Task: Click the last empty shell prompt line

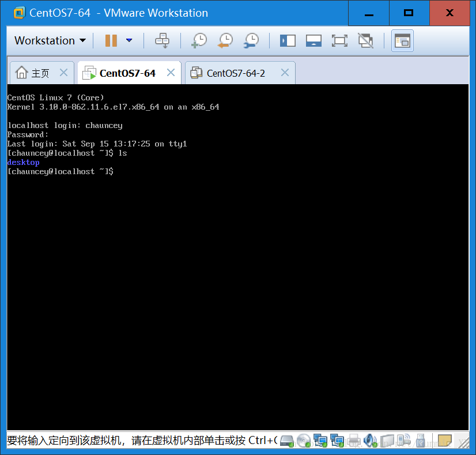Action: (x=61, y=172)
